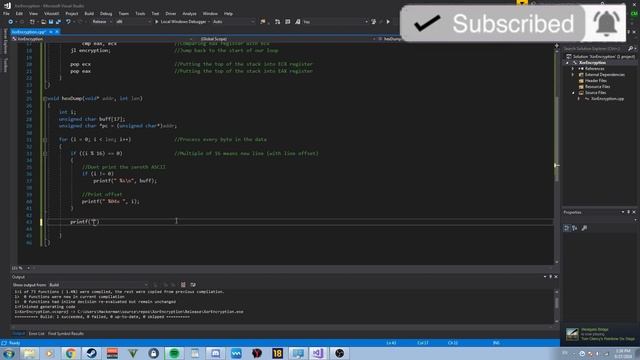Click Alphabetical sort icon in Properties panel
Image resolution: width=640 pixels, height=360 pixels.
575,228
